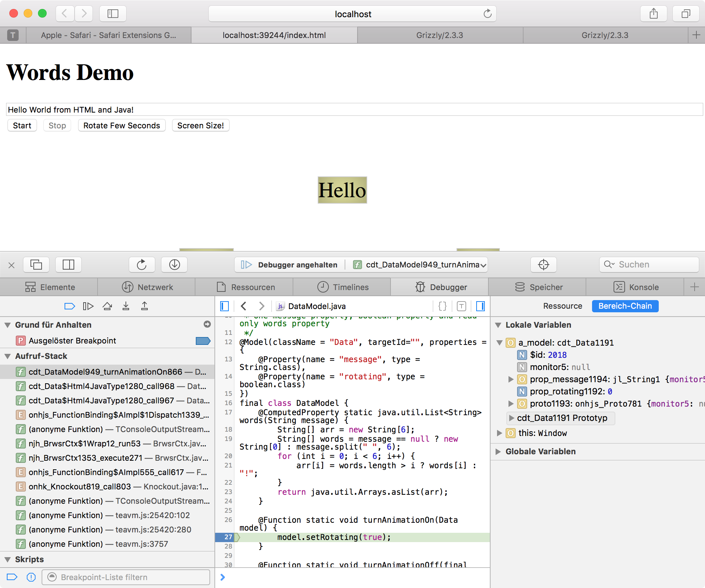Switch to the Konsole tab

pyautogui.click(x=636, y=287)
